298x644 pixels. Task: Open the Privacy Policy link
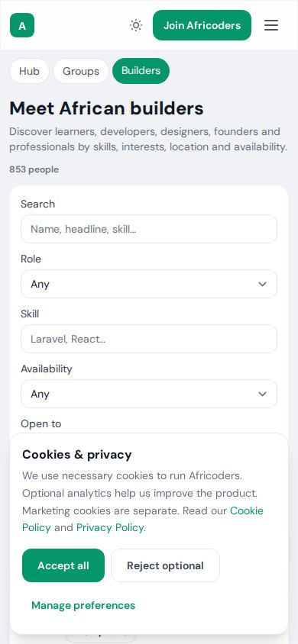(110, 527)
